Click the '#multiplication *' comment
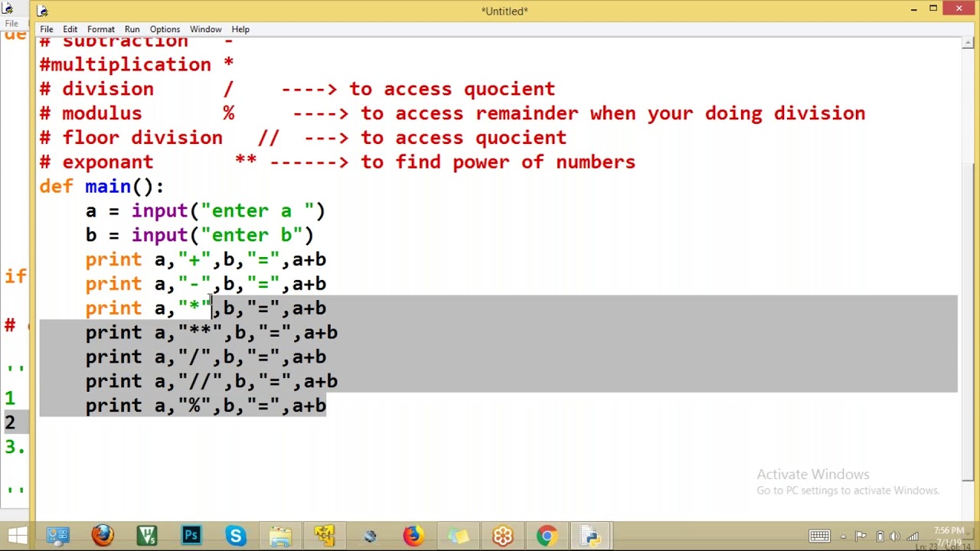The width and height of the screenshot is (980, 551). pos(136,65)
